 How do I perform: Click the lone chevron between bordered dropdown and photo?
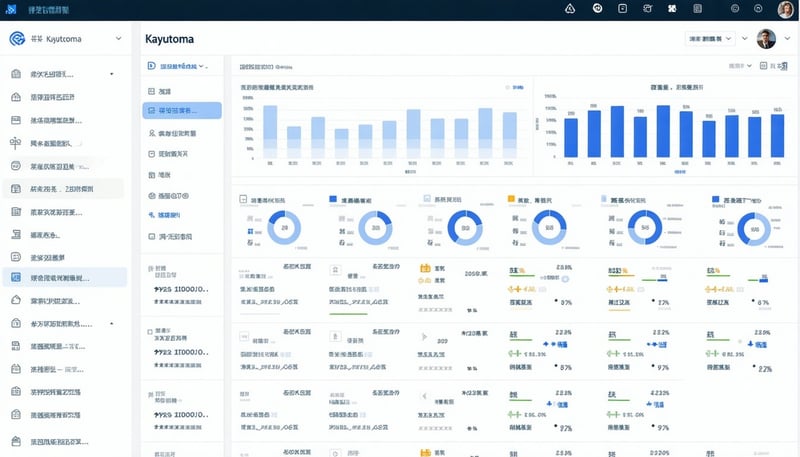tap(745, 38)
